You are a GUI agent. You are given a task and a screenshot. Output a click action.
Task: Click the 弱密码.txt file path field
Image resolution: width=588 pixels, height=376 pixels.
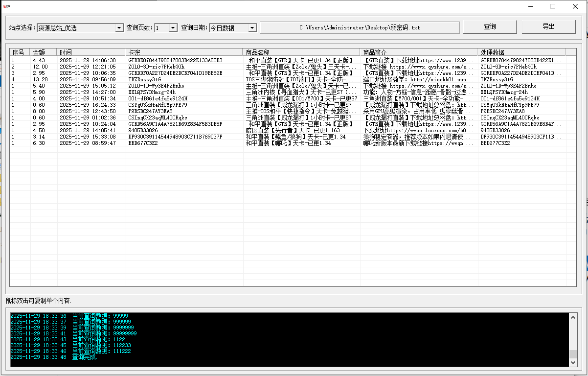360,27
